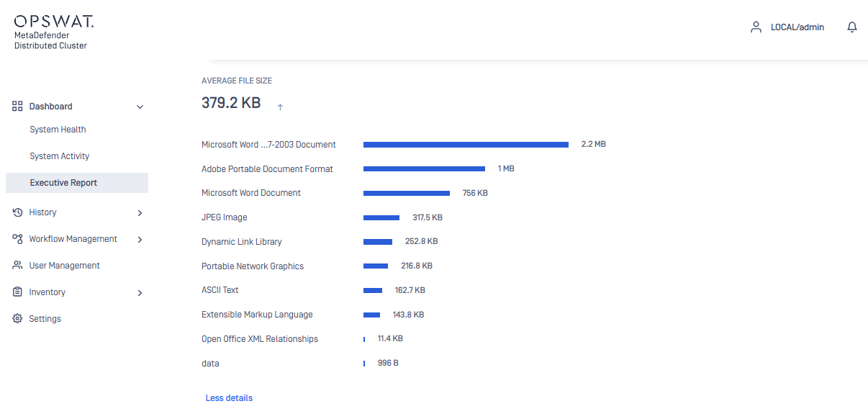Click the Less details link
The width and height of the screenshot is (868, 419).
pyautogui.click(x=229, y=398)
